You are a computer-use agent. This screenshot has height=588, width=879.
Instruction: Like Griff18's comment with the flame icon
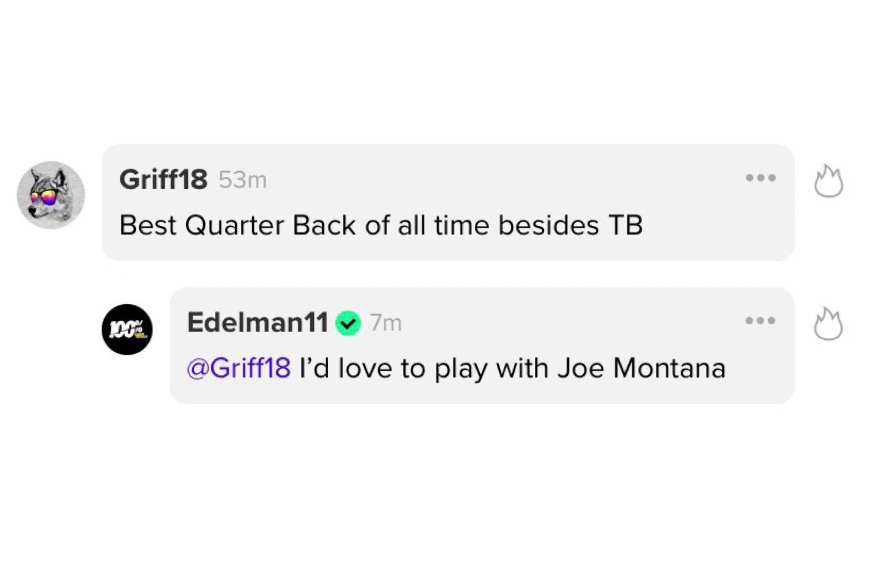coord(829,182)
